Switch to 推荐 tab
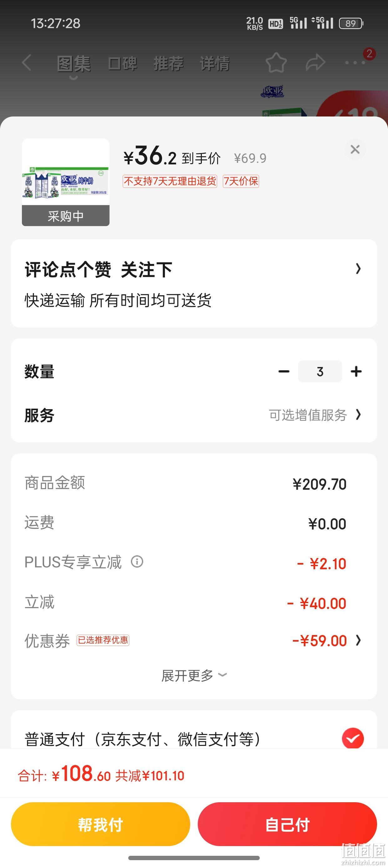Viewport: 388px width, 868px height. point(168,63)
